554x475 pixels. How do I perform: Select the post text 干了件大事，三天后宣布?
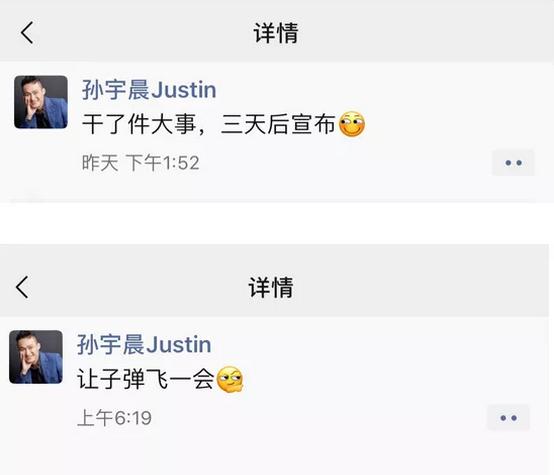click(208, 124)
